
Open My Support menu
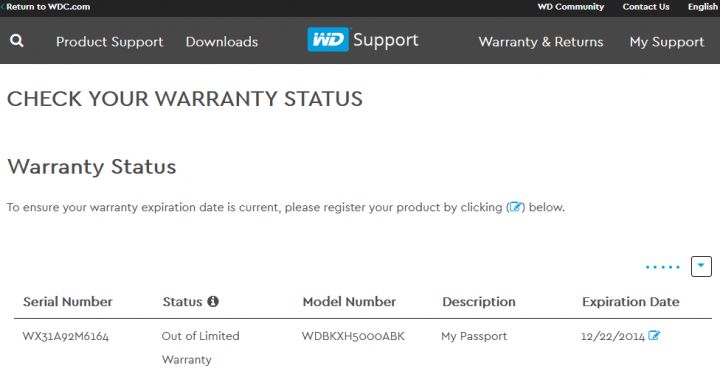tap(667, 42)
